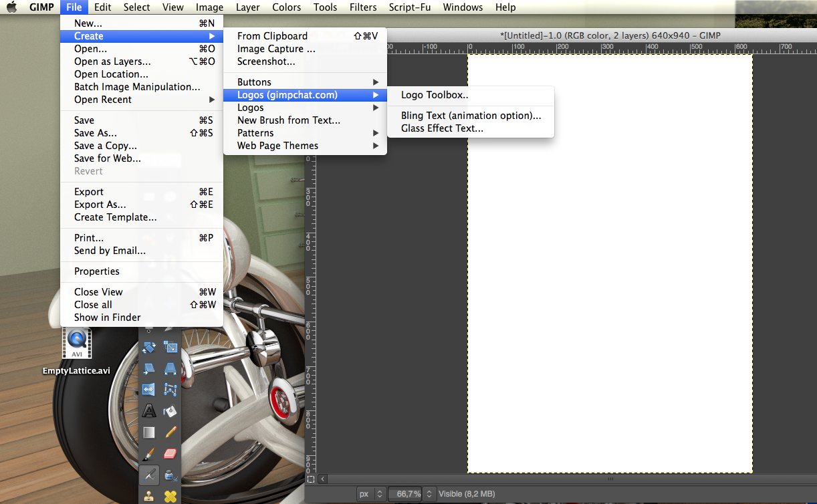Select the Shear tool
This screenshot has height=504, width=817.
149,368
